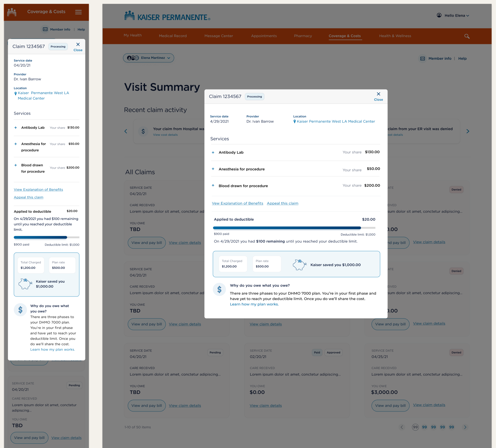Image resolution: width=496 pixels, height=448 pixels.
Task: Open the Appointments navigation item
Action: tap(264, 36)
